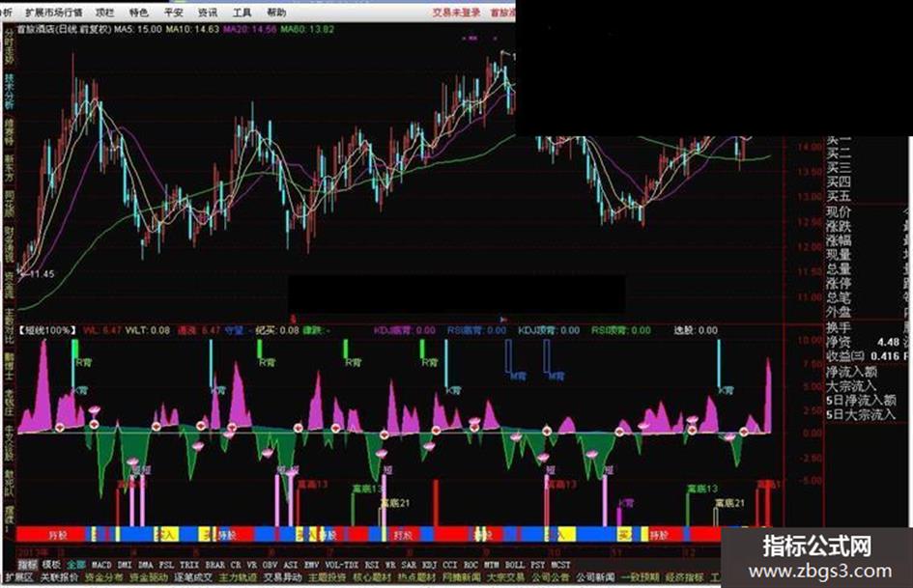The height and width of the screenshot is (588, 913).
Task: Apply the OBV indicator
Action: pyautogui.click(x=270, y=565)
